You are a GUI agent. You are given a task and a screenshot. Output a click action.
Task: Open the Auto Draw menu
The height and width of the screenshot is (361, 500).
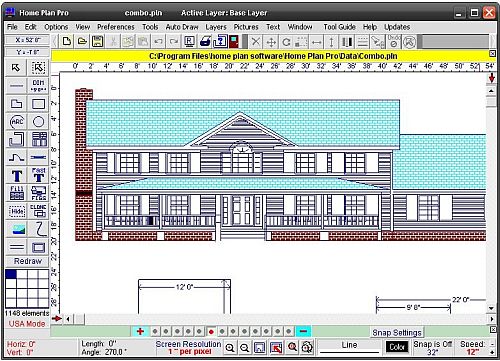182,27
